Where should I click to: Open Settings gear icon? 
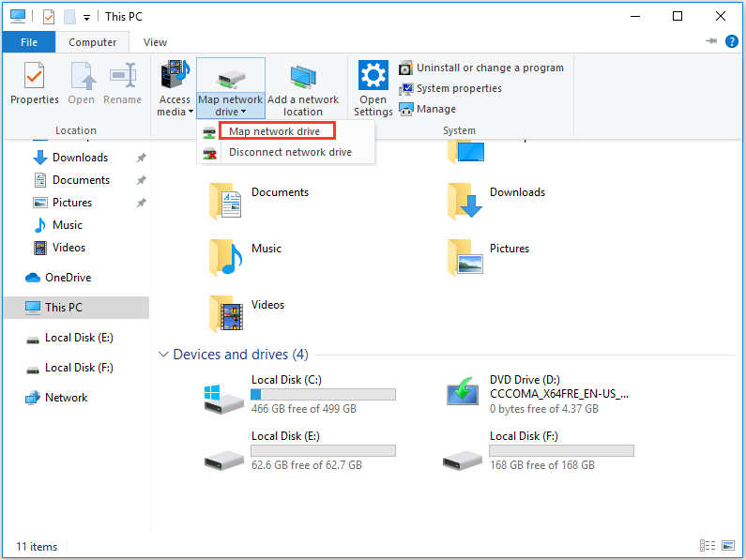tap(373, 75)
